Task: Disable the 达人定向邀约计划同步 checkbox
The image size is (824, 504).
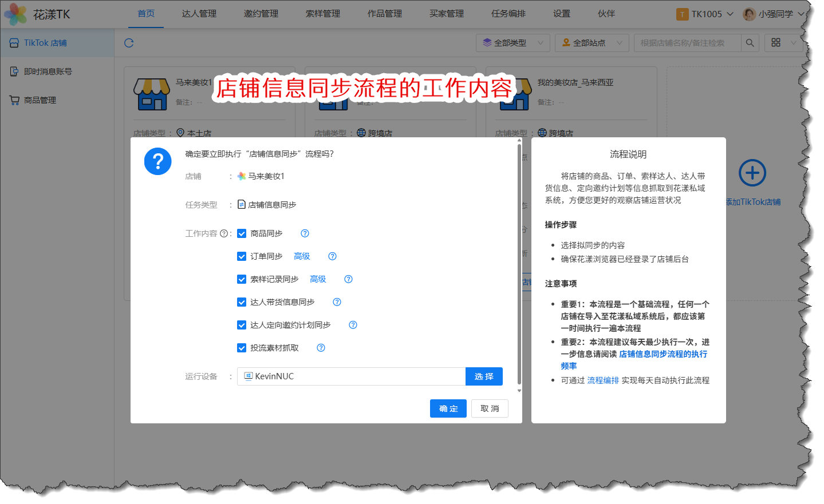Action: click(242, 325)
